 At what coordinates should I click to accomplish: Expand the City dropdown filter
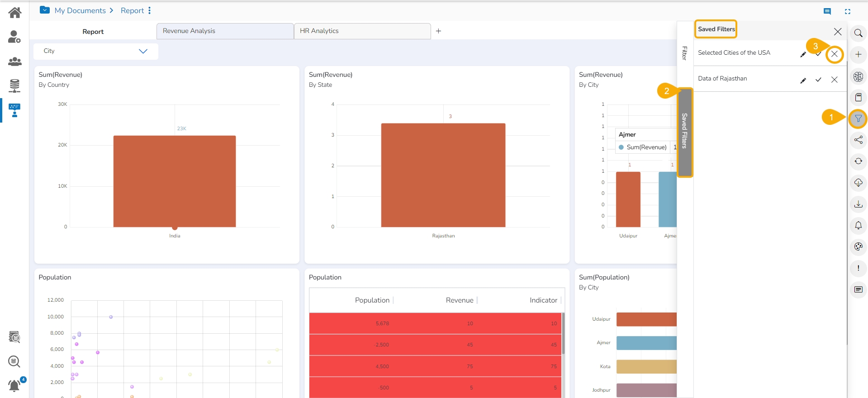point(143,51)
